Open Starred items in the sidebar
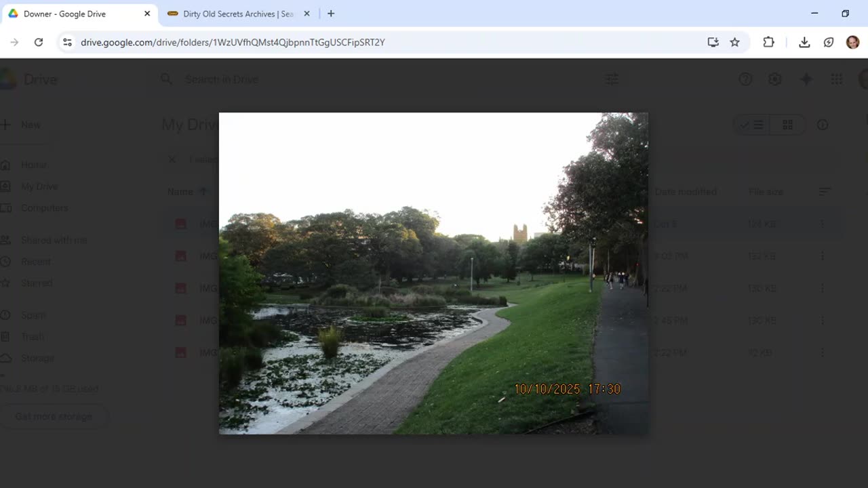Screen dimensions: 868x488 [x=36, y=283]
